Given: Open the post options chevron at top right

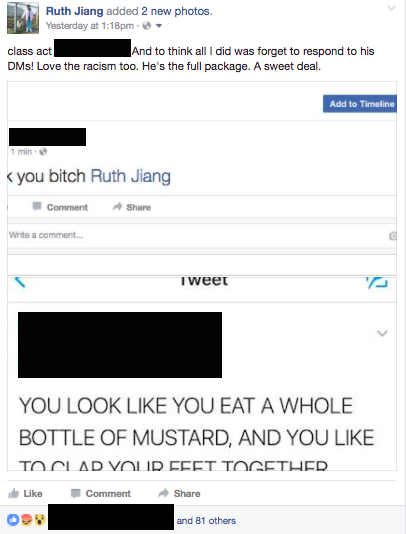Looking at the screenshot, I should (392, 8).
